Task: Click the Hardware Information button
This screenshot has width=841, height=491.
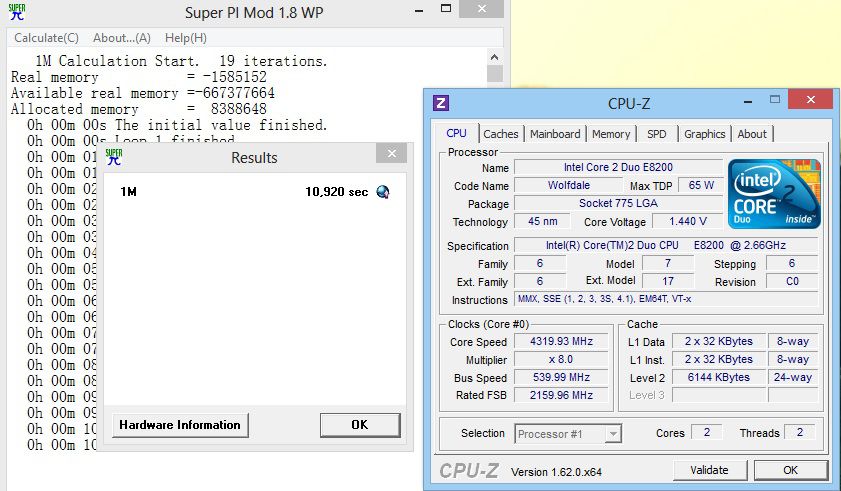Action: [180, 425]
